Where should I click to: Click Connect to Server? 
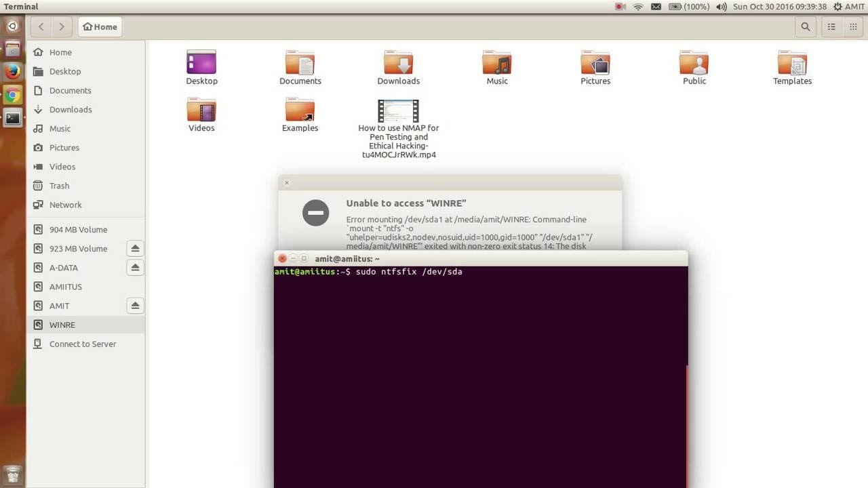tap(83, 344)
